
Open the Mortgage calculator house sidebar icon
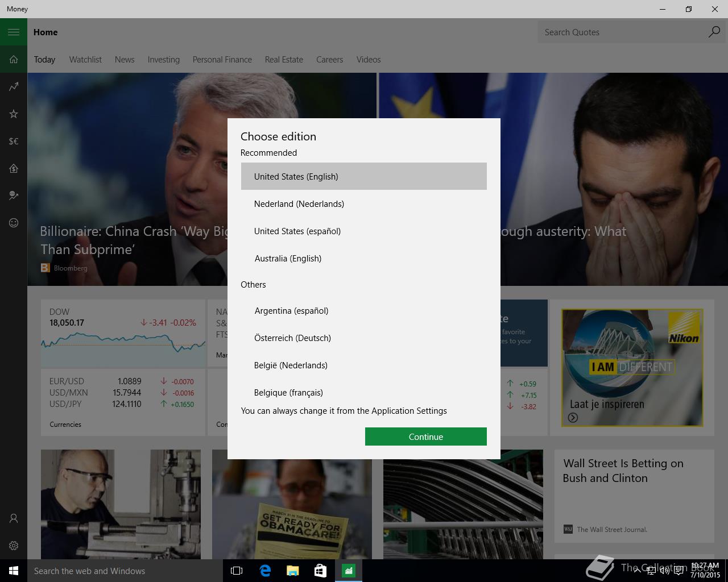point(14,168)
